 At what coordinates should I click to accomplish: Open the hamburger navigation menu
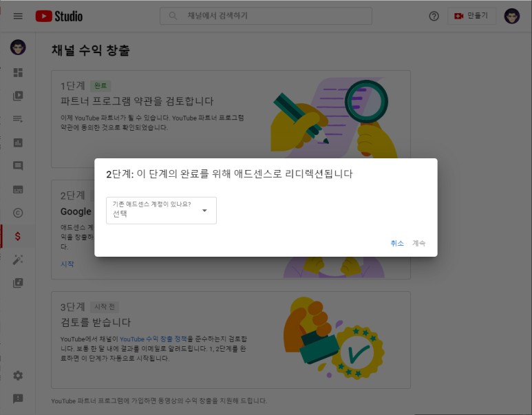click(18, 16)
